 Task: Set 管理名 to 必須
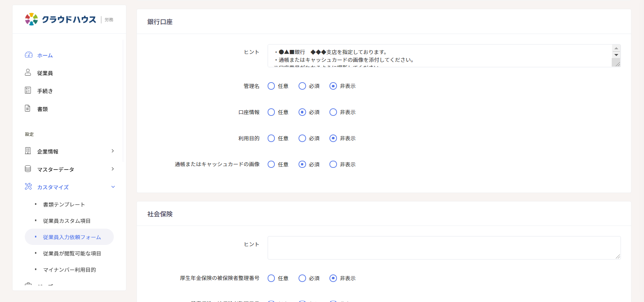[x=302, y=86]
